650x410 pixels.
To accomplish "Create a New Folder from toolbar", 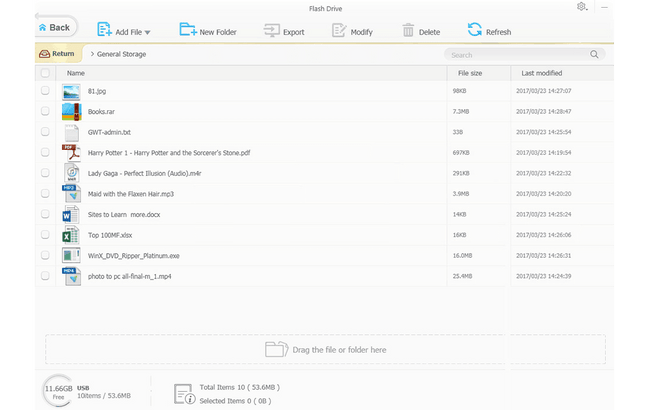I will (x=187, y=30).
